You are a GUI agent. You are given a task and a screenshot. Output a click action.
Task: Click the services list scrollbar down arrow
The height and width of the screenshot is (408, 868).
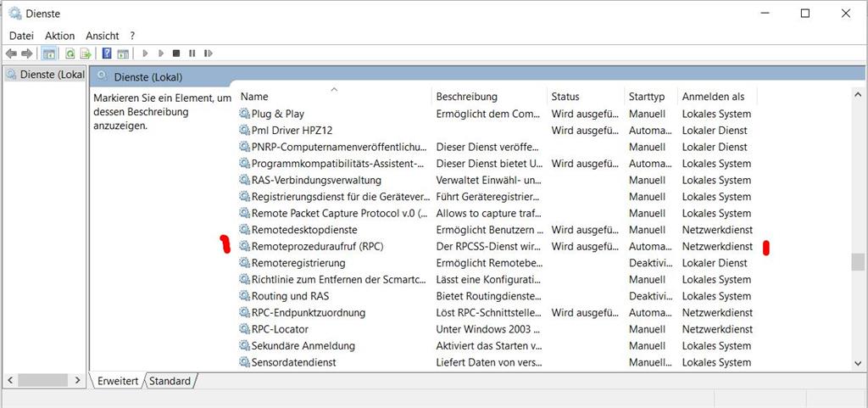tap(858, 364)
